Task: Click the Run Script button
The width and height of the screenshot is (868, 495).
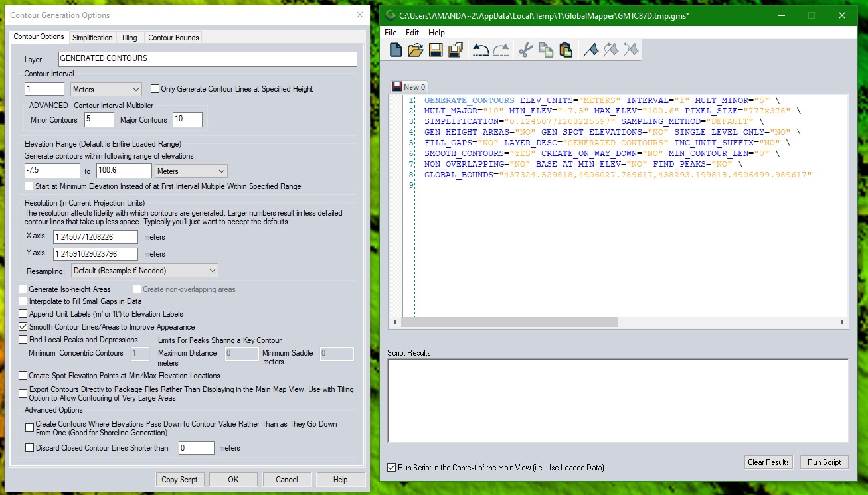Action: click(824, 462)
